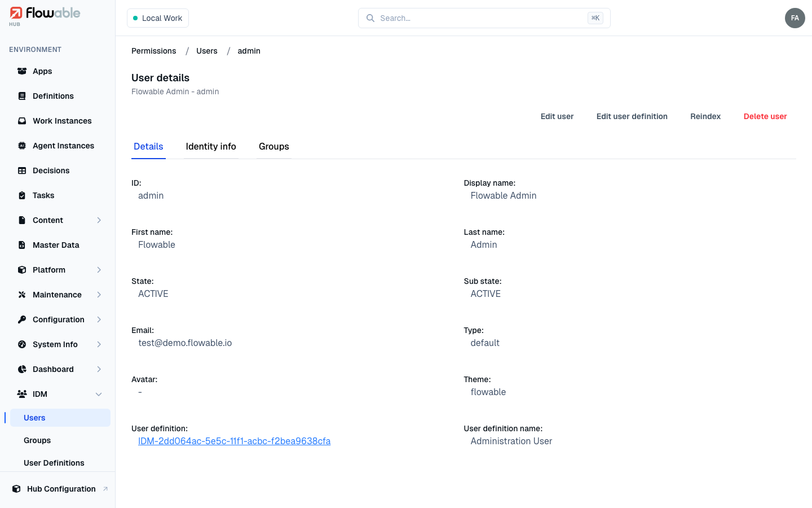Click the Administration User definition name
The image size is (812, 508).
click(x=511, y=441)
